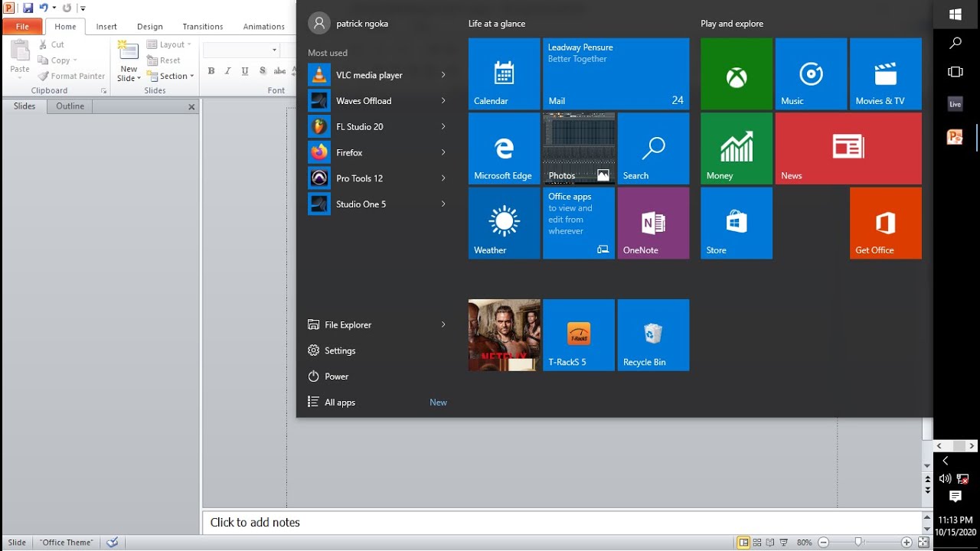Click the Zoom Out minus button
The height and width of the screenshot is (551, 980).
824,543
